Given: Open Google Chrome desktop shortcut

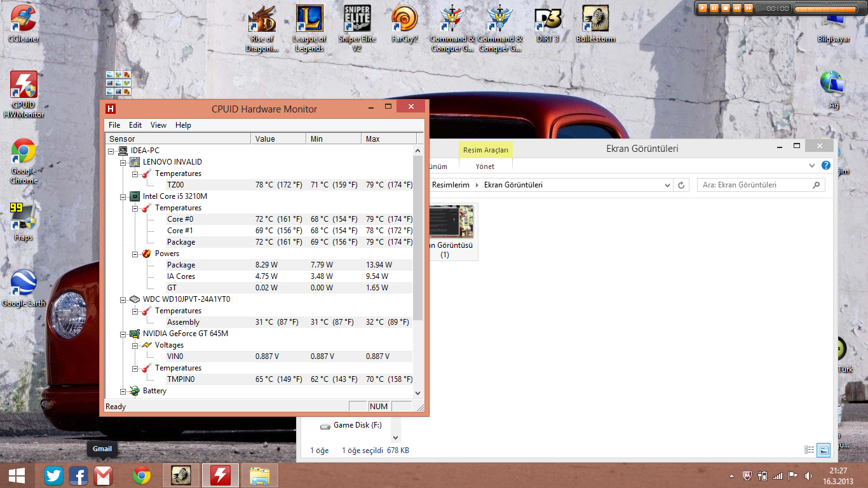Looking at the screenshot, I should tap(24, 161).
